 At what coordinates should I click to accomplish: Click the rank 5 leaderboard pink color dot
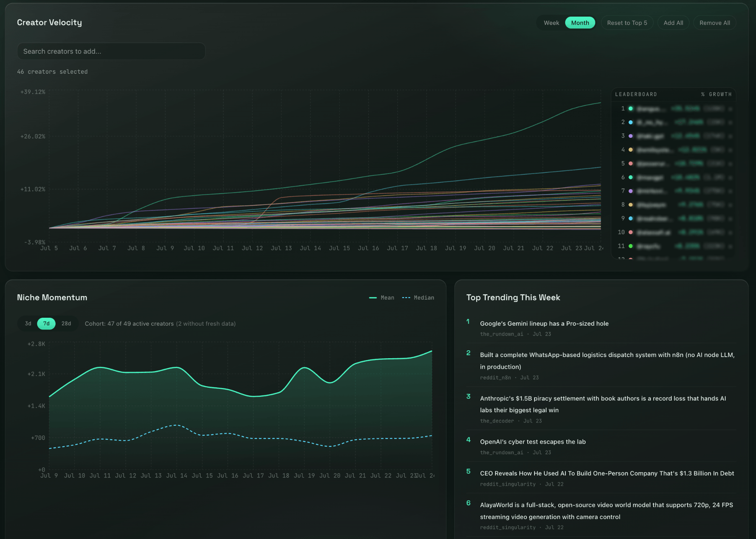coord(631,163)
